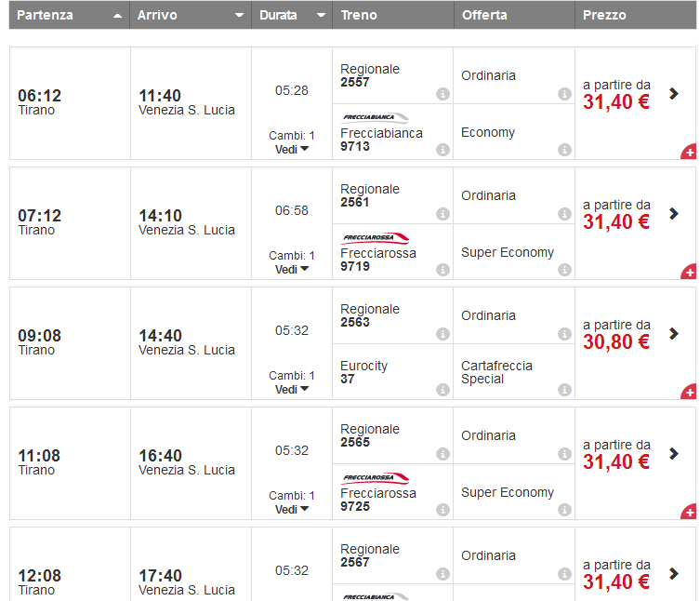Click red plus icon on 09:08 journey
The height and width of the screenshot is (601, 700).
pos(689,393)
